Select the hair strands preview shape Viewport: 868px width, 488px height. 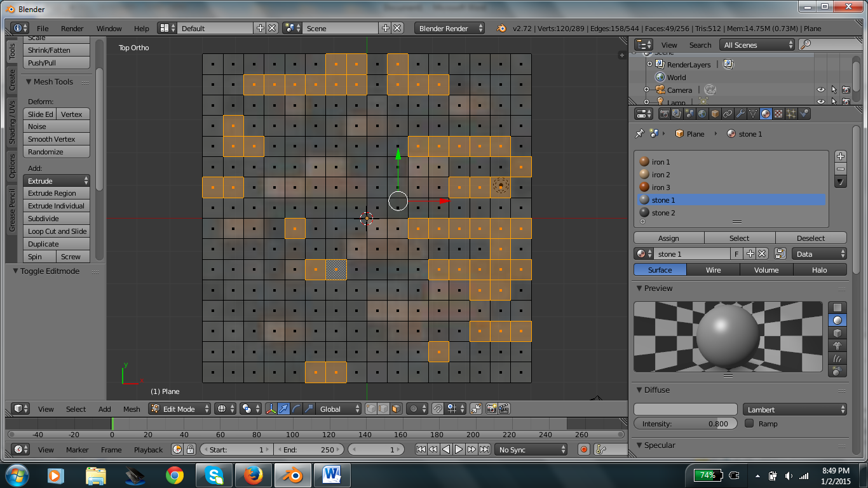coord(838,358)
